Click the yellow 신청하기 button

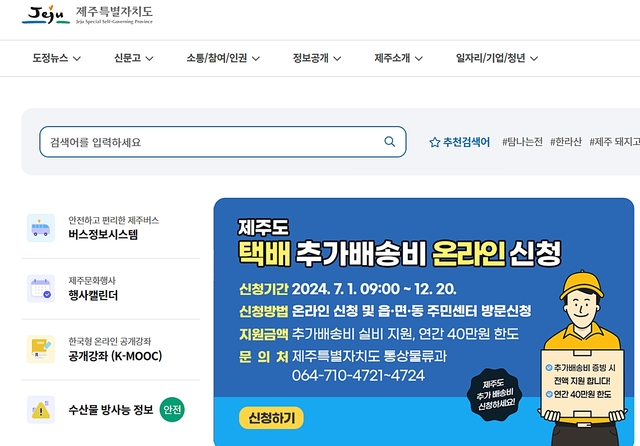(271, 418)
